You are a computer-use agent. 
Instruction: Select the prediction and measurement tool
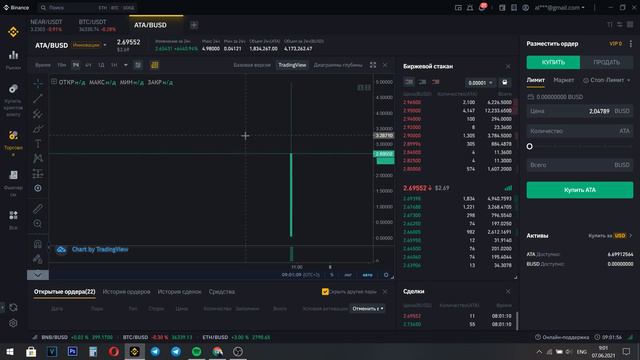pos(38,173)
